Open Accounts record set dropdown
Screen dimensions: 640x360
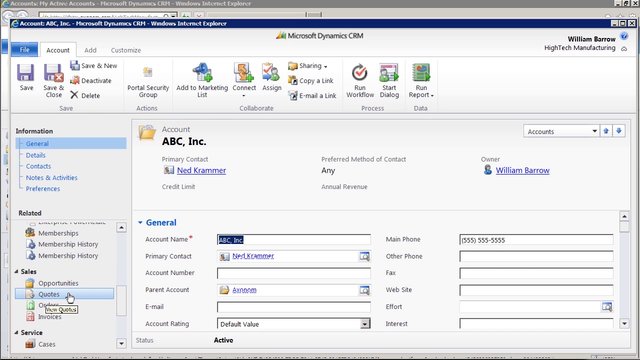pos(594,131)
